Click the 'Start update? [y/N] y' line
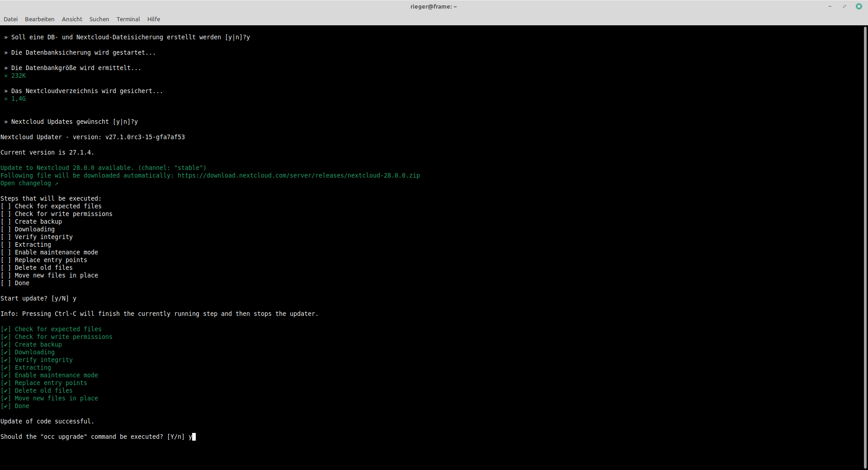Screen dimensions: 868x470 38,298
